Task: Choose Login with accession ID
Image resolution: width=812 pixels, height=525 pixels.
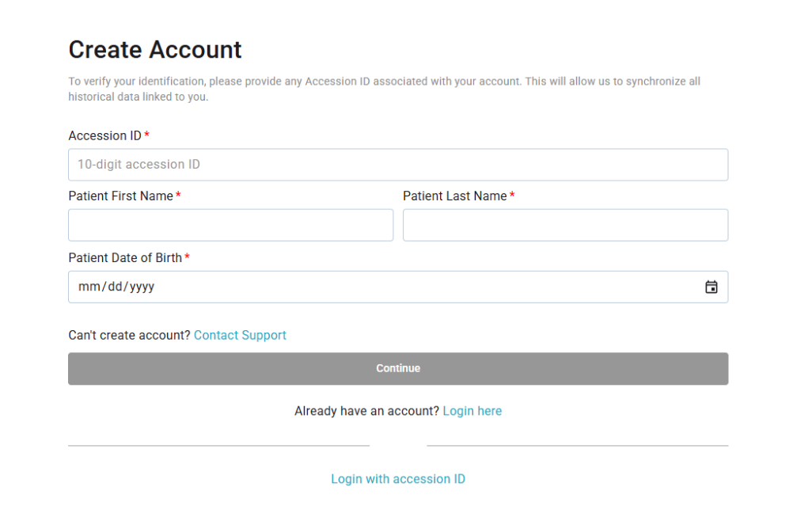Action: 397,479
